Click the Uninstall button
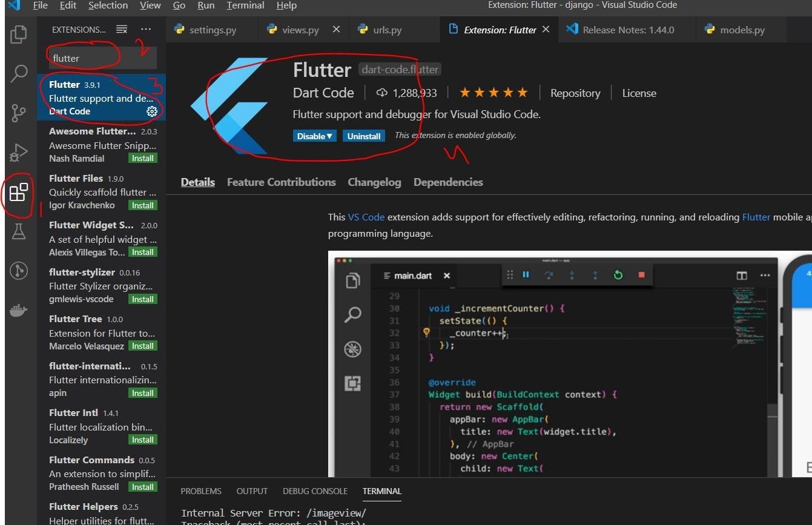This screenshot has width=812, height=525. point(364,136)
